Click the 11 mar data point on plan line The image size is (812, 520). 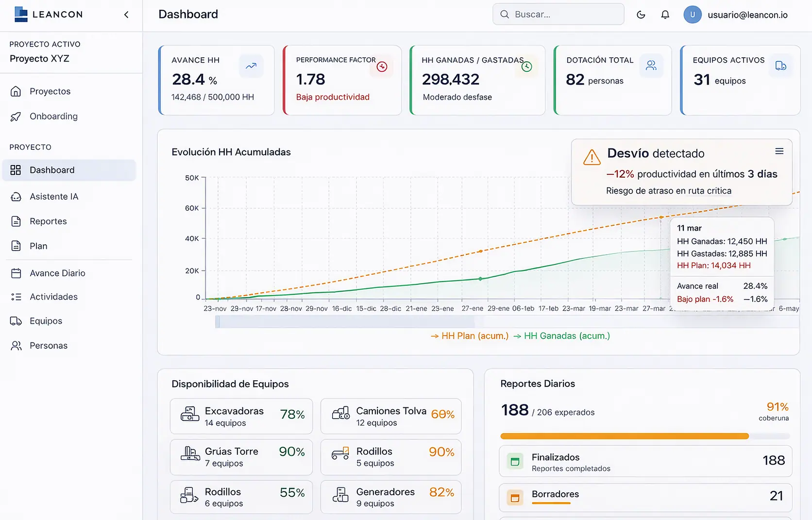(x=661, y=217)
